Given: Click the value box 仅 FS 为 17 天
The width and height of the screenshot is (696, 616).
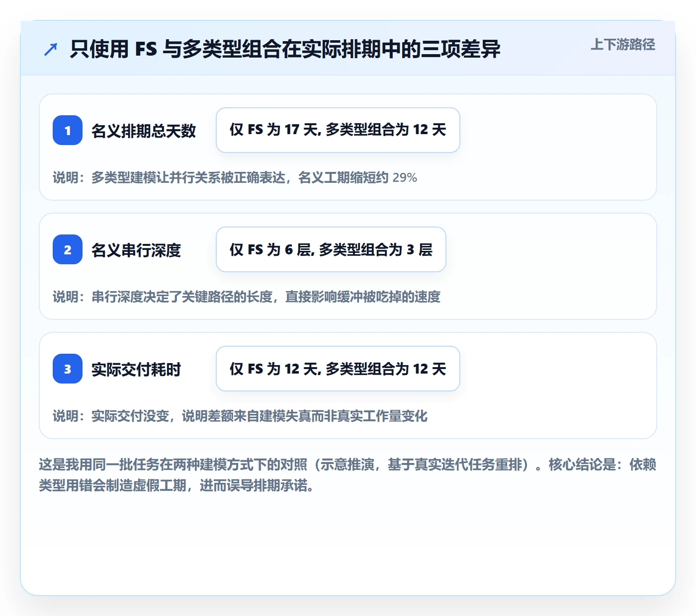Looking at the screenshot, I should pos(338,130).
